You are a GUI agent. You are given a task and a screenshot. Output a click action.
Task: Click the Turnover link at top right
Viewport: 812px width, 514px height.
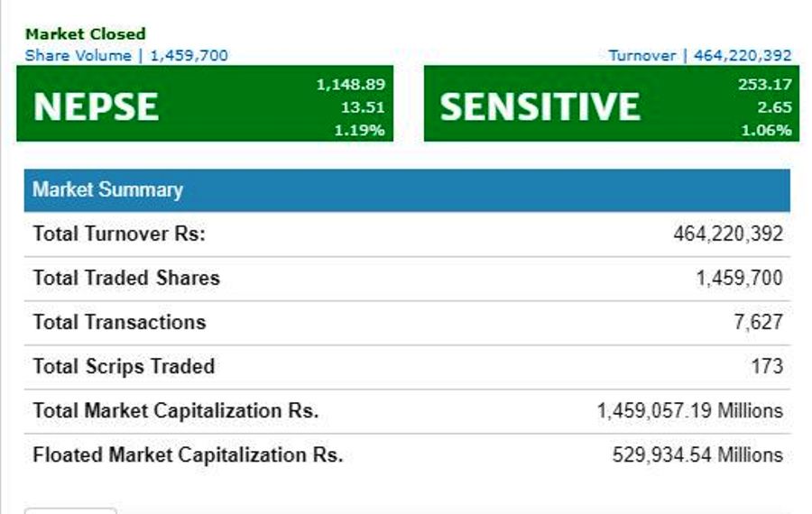700,56
